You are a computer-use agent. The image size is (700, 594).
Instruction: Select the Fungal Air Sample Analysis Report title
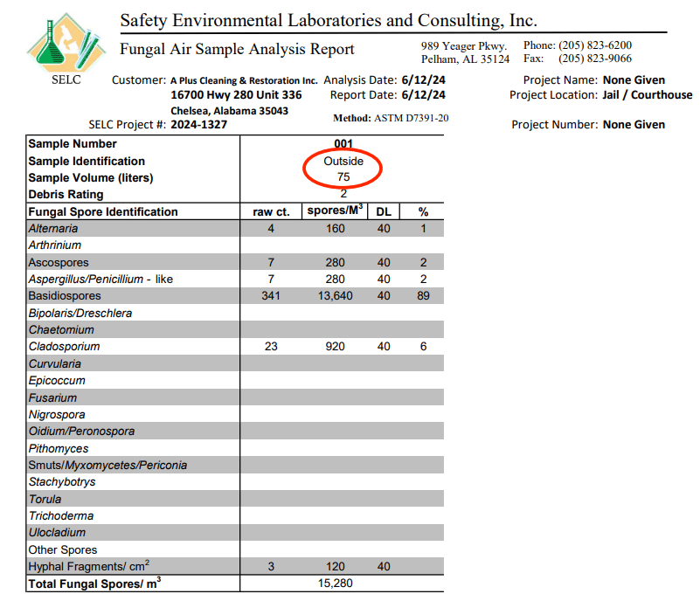237,49
